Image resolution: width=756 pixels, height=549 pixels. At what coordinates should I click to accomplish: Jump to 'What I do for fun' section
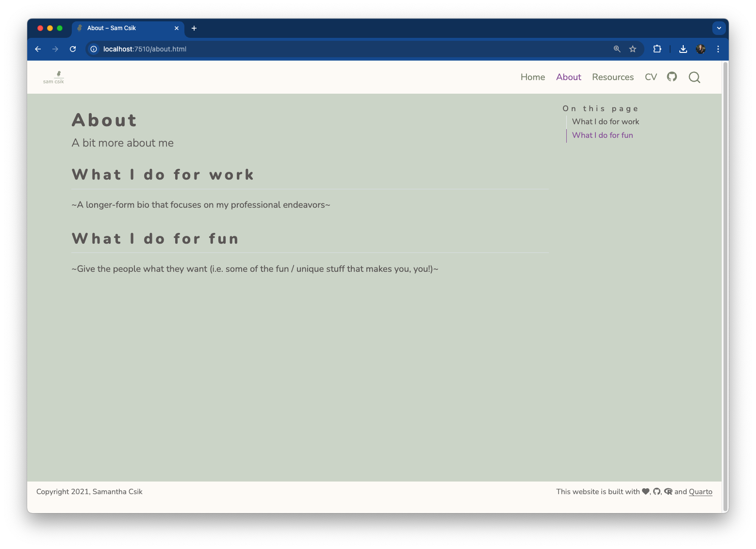coord(602,135)
